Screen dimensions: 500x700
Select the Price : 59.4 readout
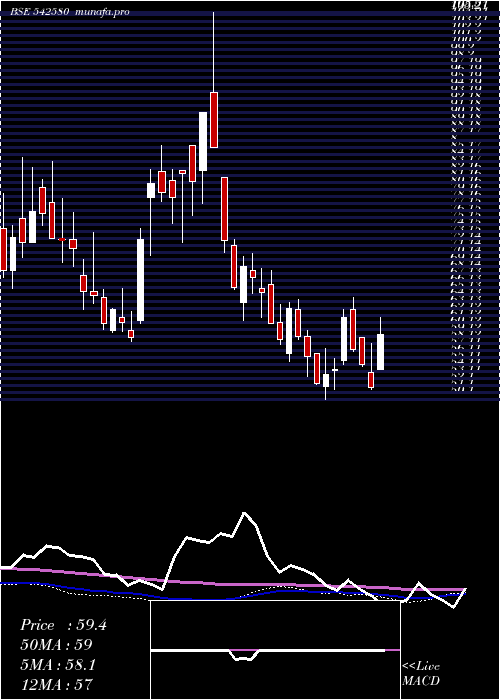[x=63, y=625]
